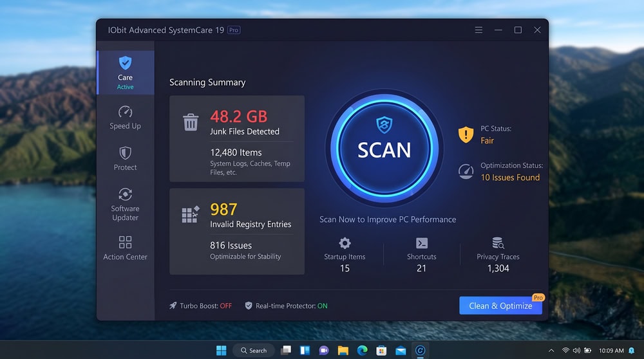Click the PC Status warning shield icon
Screen dimensions: 644x359
(x=466, y=134)
